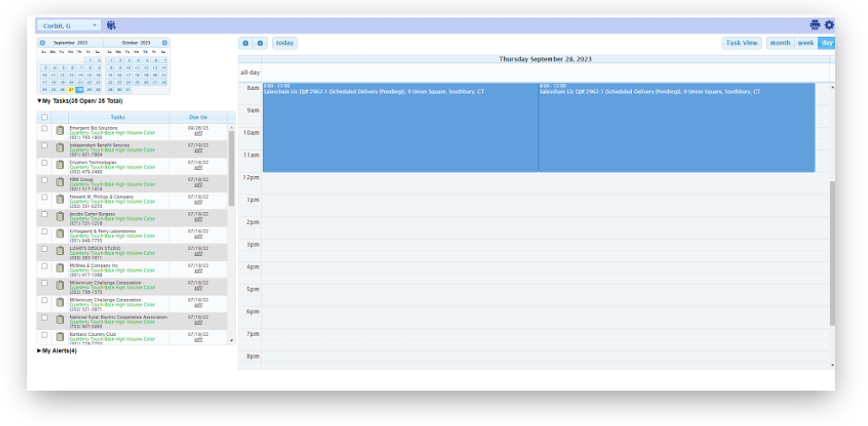
Task: Open clipboard icon for Emergent Bio Solutions task
Action: pyautogui.click(x=60, y=130)
